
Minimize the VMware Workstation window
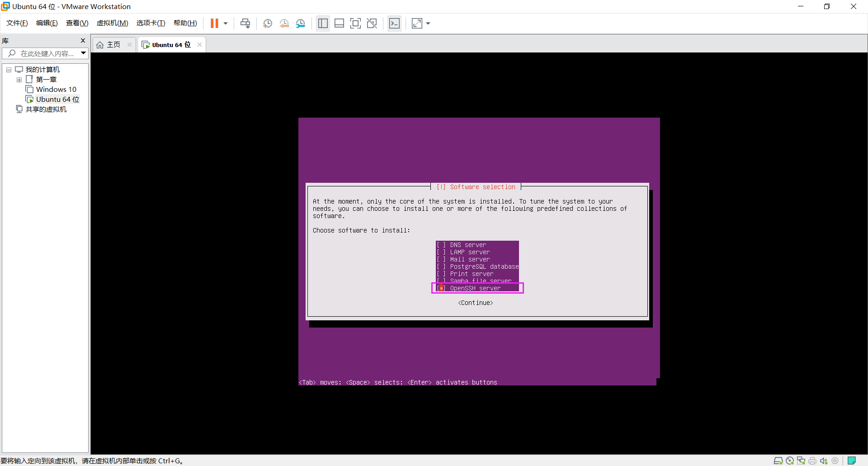coord(801,6)
